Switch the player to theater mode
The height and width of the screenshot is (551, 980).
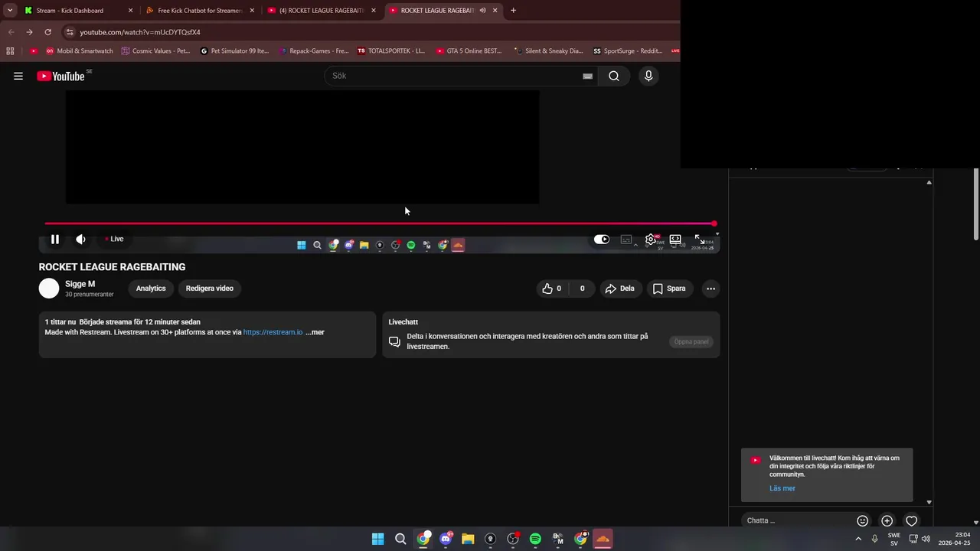[x=675, y=239]
